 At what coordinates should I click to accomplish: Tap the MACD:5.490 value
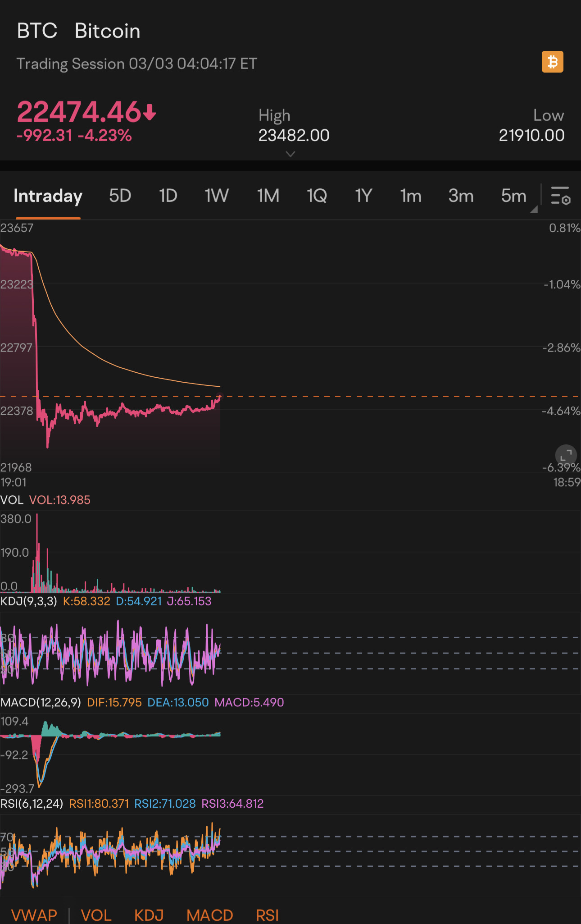coord(249,702)
